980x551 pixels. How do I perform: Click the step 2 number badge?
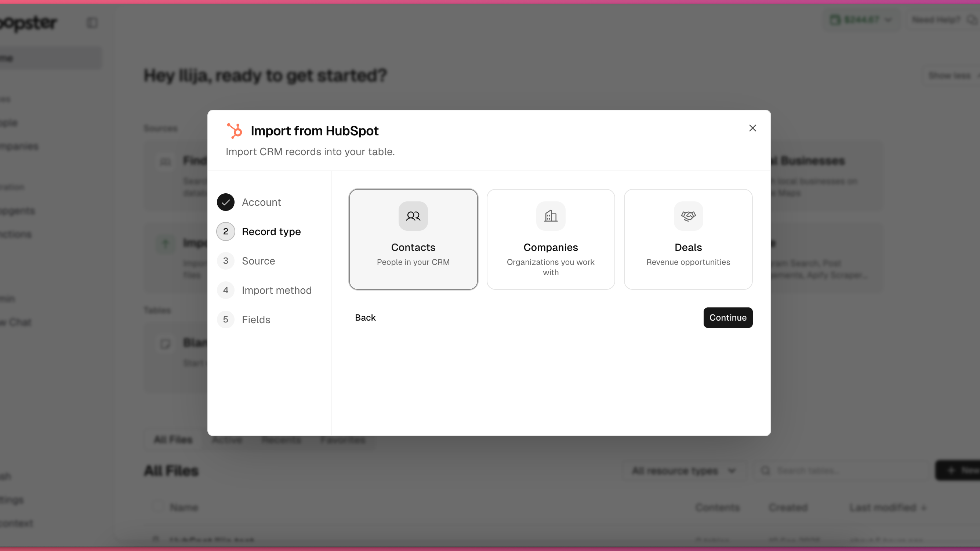pyautogui.click(x=226, y=231)
